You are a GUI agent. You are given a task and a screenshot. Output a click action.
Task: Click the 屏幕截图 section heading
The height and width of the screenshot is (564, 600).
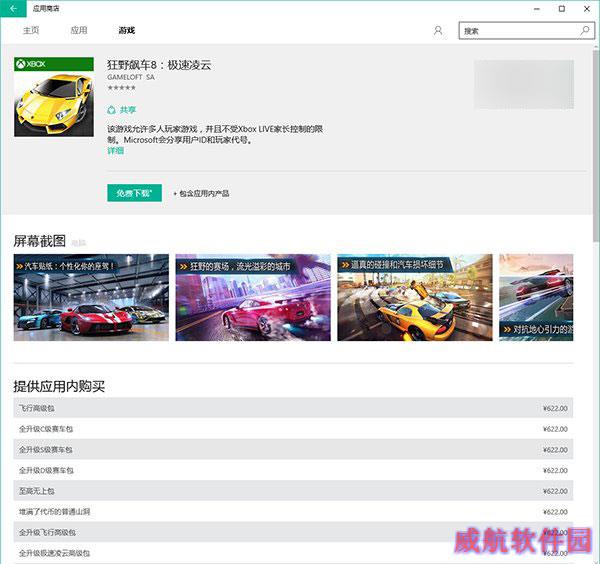pyautogui.click(x=39, y=241)
